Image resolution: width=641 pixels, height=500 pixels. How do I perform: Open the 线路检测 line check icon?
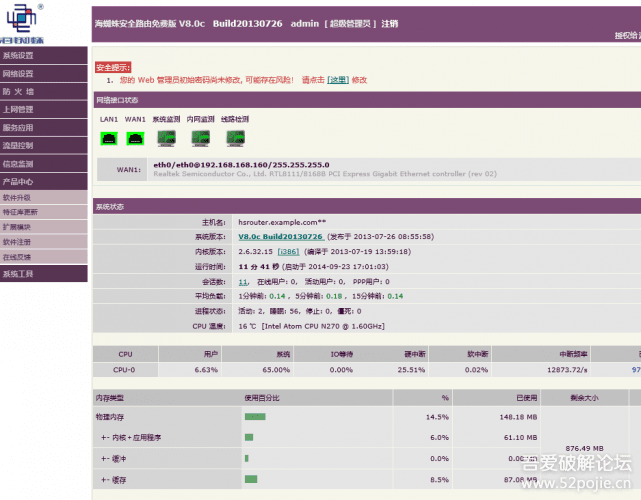click(235, 138)
